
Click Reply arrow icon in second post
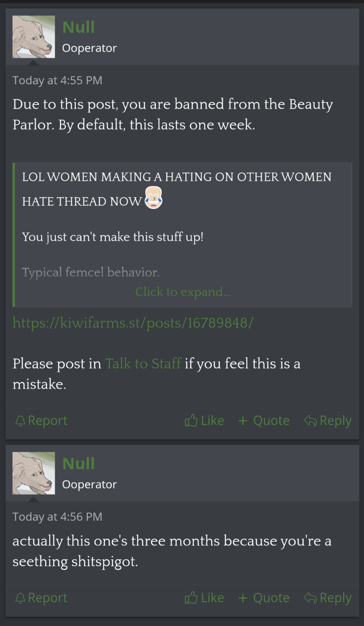(x=310, y=598)
